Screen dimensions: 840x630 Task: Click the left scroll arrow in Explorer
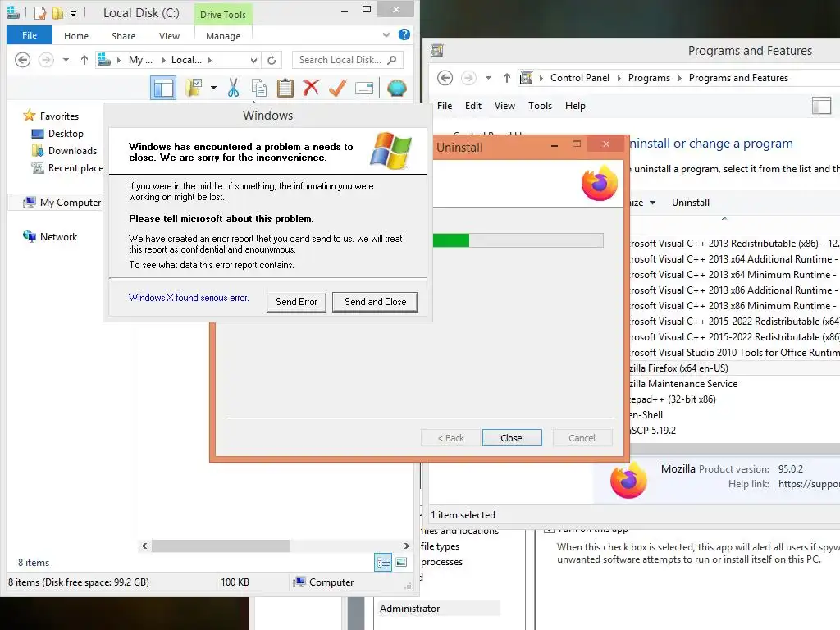(144, 546)
